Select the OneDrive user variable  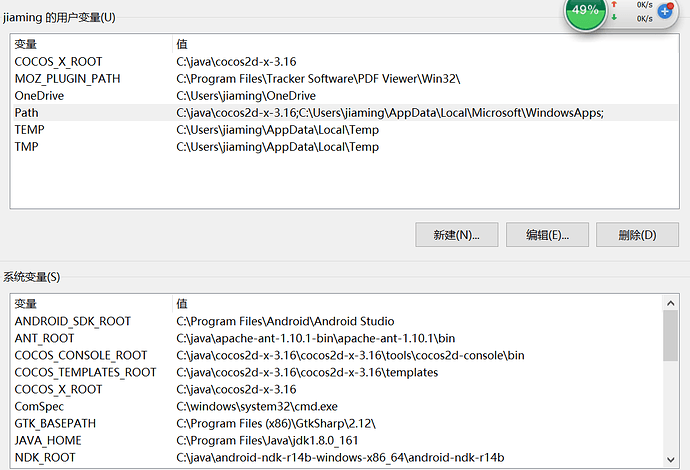345,95
